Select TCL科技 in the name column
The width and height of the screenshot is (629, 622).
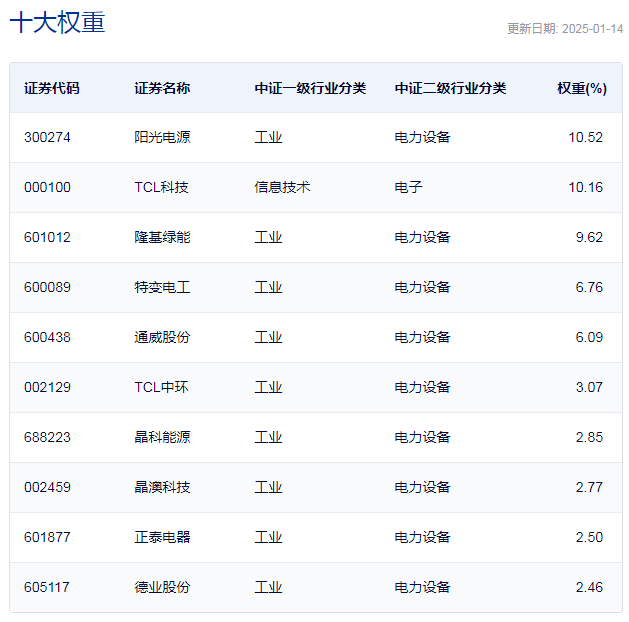coord(161,187)
